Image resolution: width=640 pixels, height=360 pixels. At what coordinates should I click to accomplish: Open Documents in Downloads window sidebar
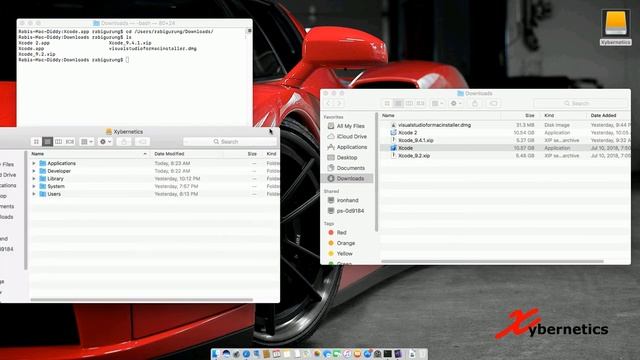[x=347, y=168]
